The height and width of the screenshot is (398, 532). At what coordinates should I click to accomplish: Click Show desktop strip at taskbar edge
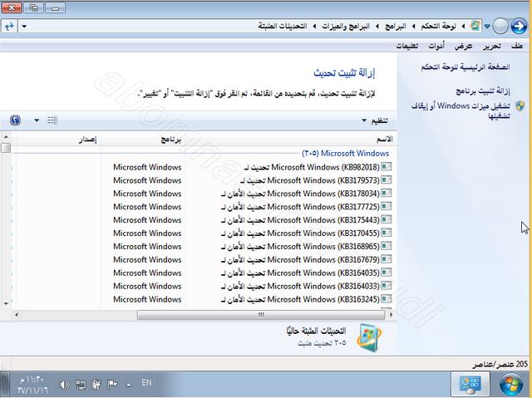[x=4, y=384]
